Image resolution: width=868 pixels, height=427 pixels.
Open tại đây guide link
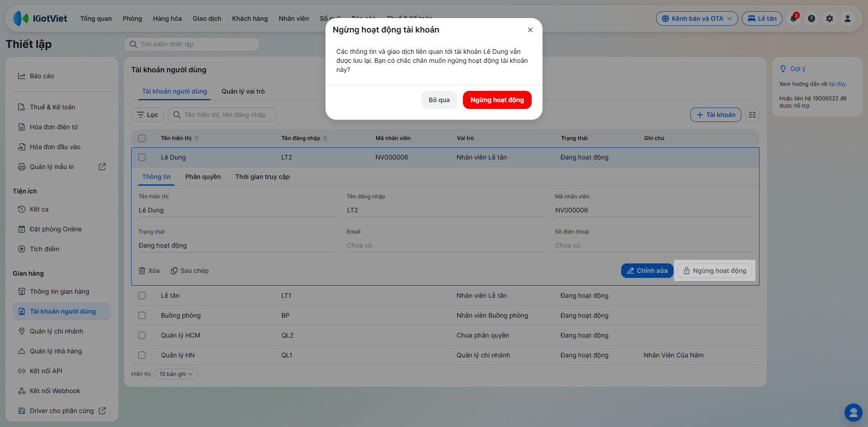click(x=837, y=84)
